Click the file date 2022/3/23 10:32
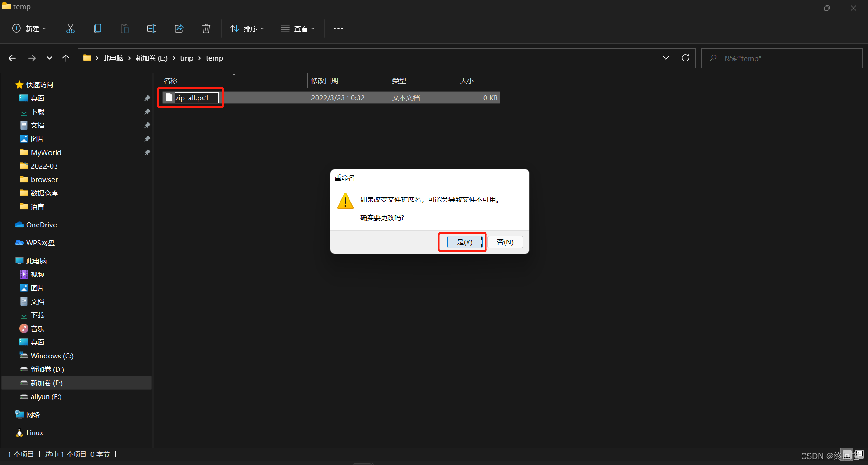Screen dimensions: 868x465 click(x=338, y=98)
